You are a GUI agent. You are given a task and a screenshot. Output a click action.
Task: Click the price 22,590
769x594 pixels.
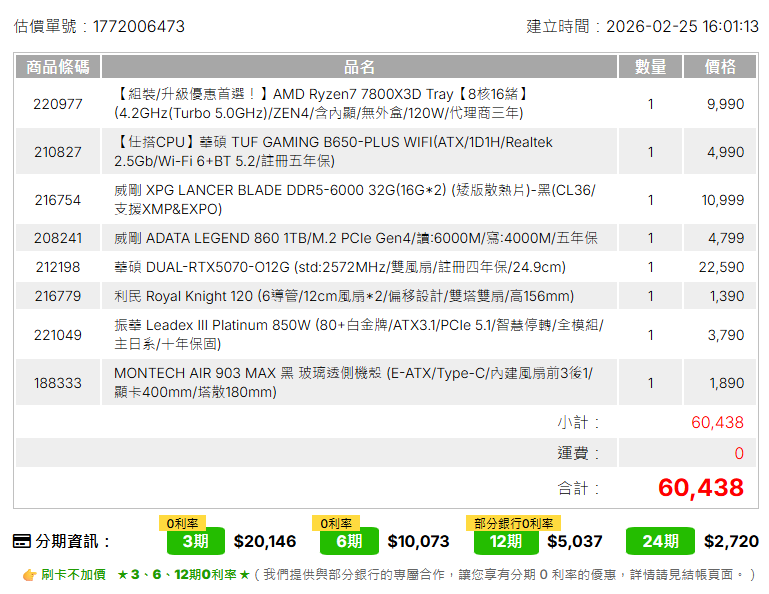point(721,267)
